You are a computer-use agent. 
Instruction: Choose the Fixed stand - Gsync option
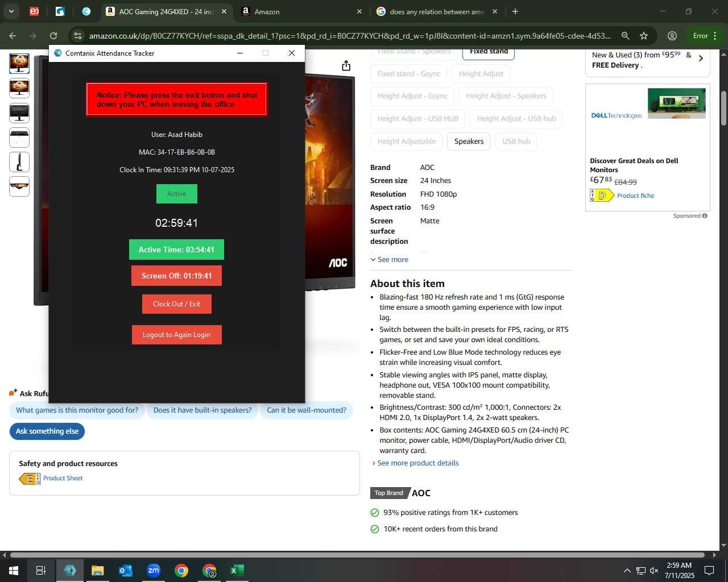click(x=409, y=73)
